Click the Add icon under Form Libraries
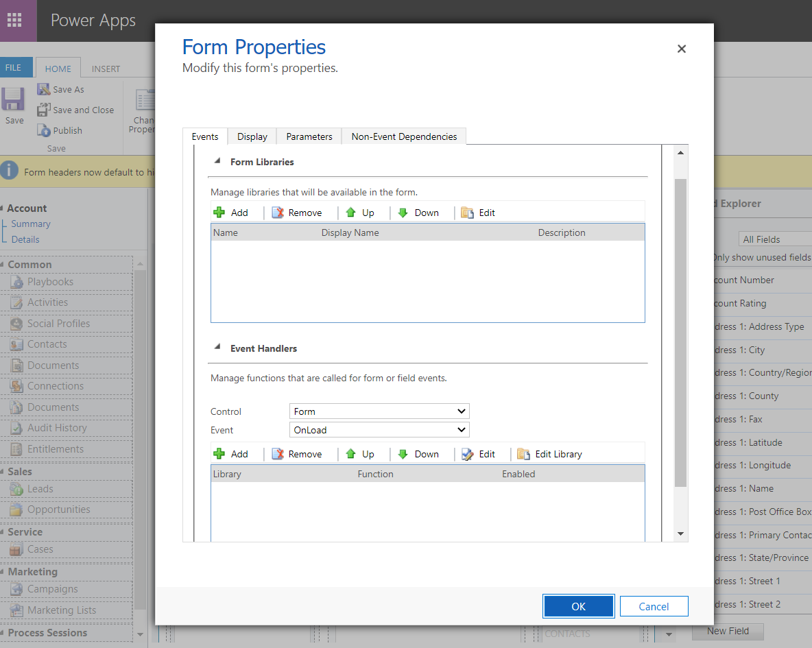 (219, 213)
